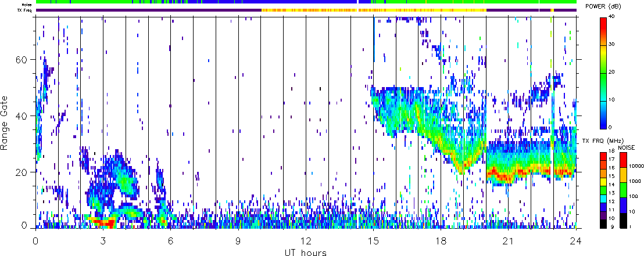The height and width of the screenshot is (256, 644).
Task: Click noise legend value "1000"
Action: click(635, 181)
